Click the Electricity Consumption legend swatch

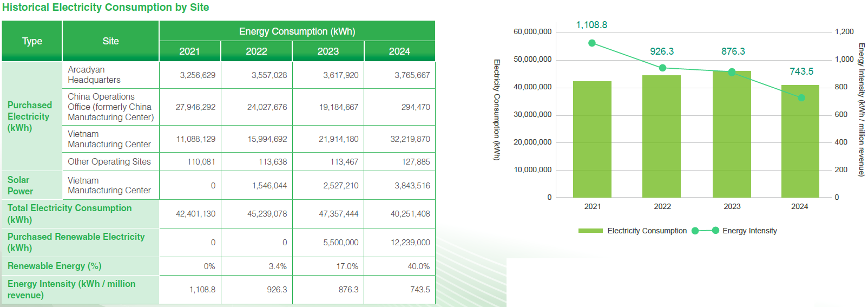point(590,231)
